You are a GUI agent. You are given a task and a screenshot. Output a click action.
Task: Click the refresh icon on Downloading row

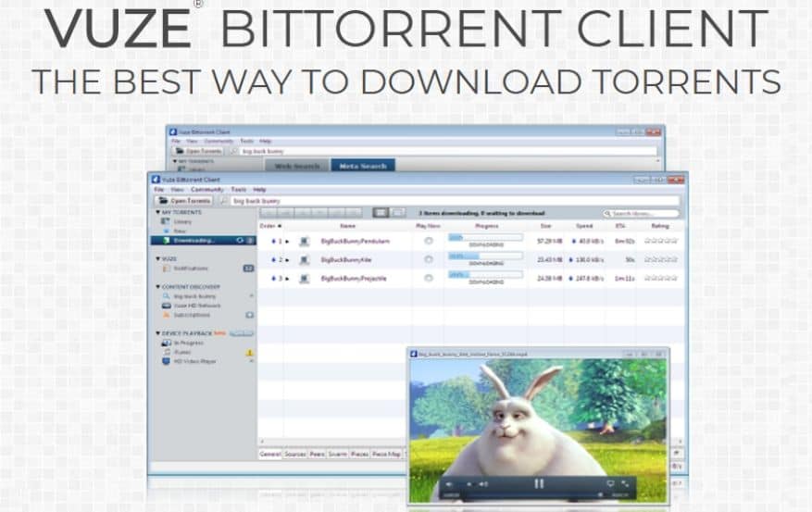click(240, 240)
